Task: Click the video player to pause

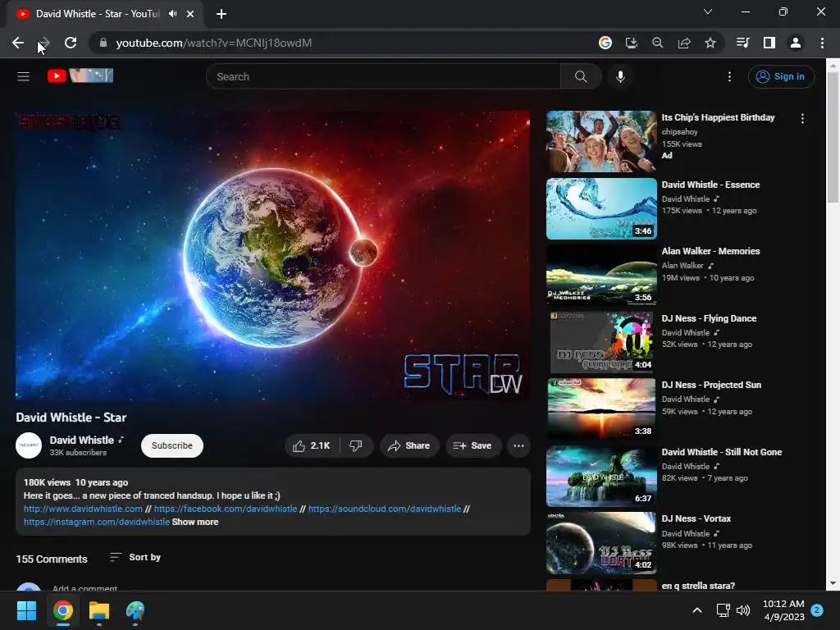Action: [272, 256]
